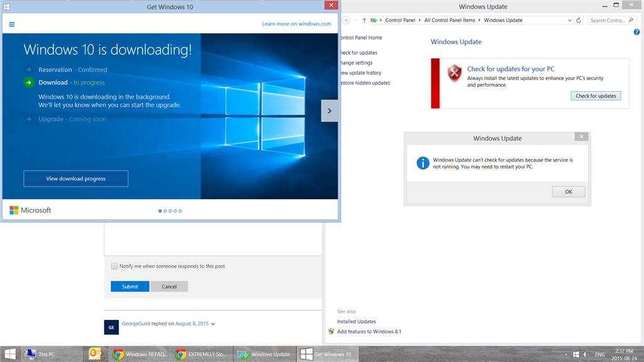
Task: Open Add features to Windows 8.1 link
Action: [x=369, y=332]
